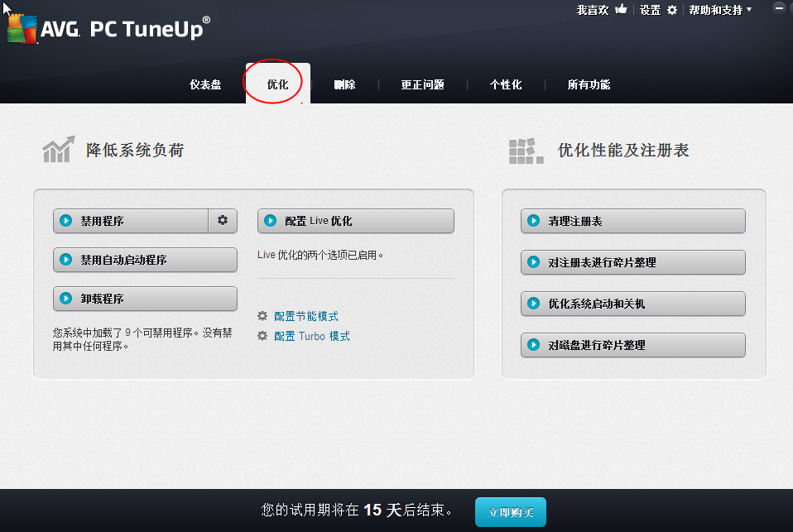793x532 pixels.
Task: Open 设置 from the header
Action: [651, 10]
